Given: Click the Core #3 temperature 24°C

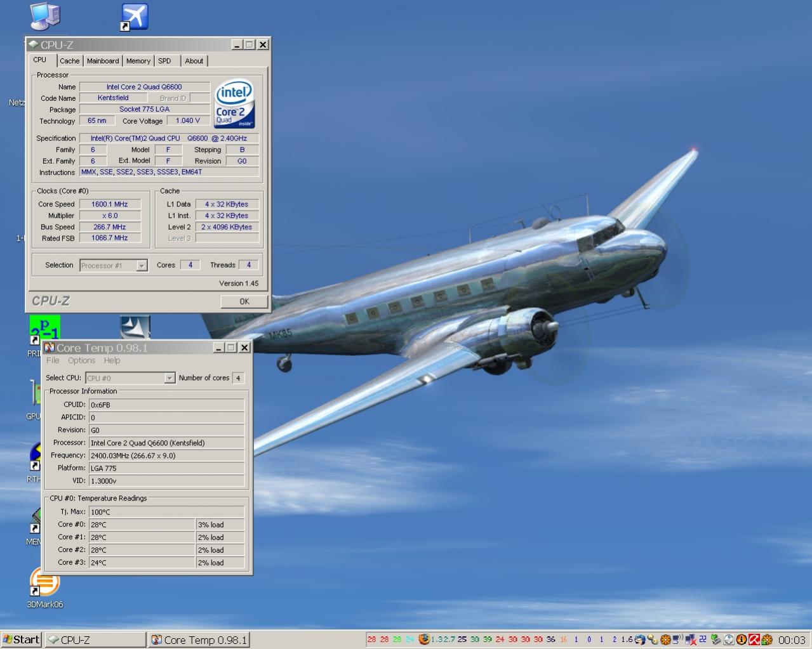Looking at the screenshot, I should [142, 563].
